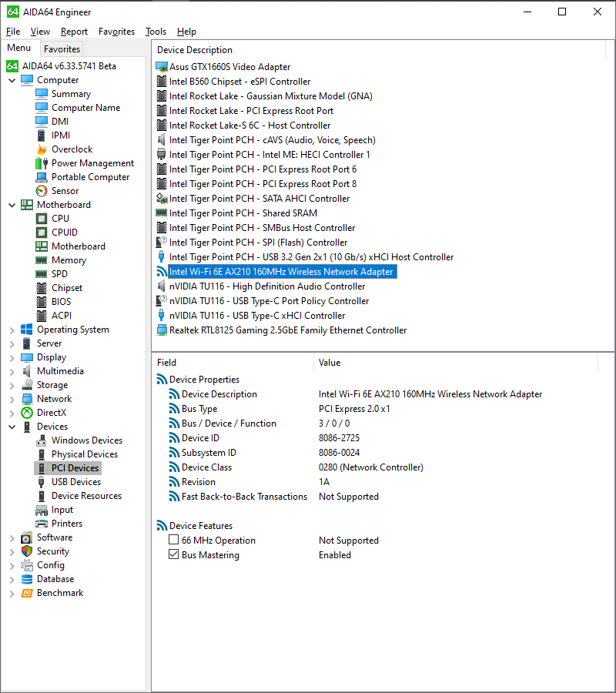This screenshot has height=693, width=616.
Task: Open the View menu
Action: pyautogui.click(x=40, y=32)
